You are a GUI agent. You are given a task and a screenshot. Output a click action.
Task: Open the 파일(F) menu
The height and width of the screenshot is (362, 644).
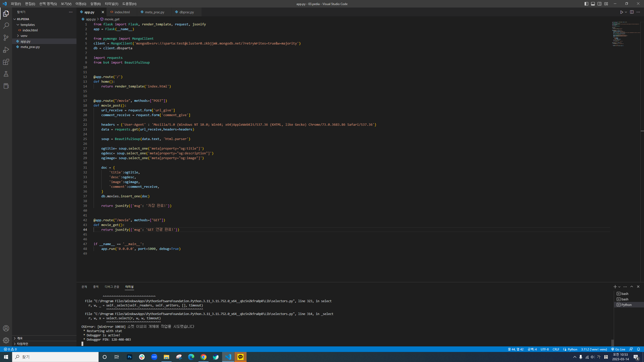[x=16, y=4]
